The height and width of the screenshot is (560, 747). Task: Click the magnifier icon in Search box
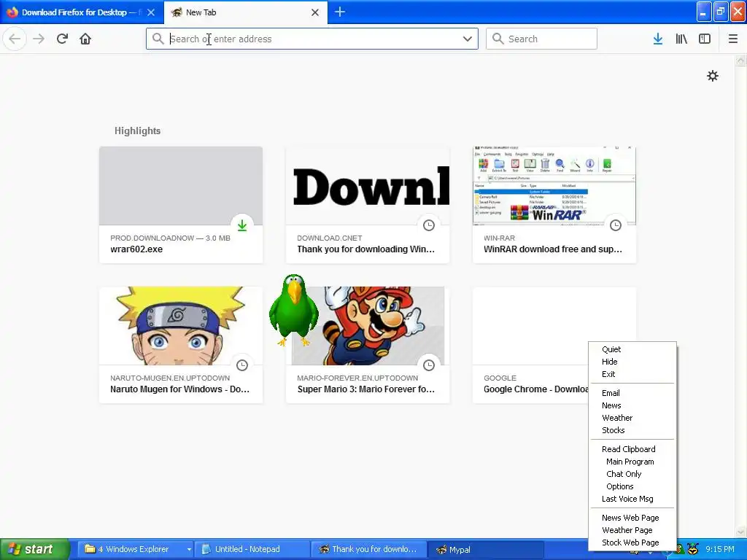tap(498, 39)
